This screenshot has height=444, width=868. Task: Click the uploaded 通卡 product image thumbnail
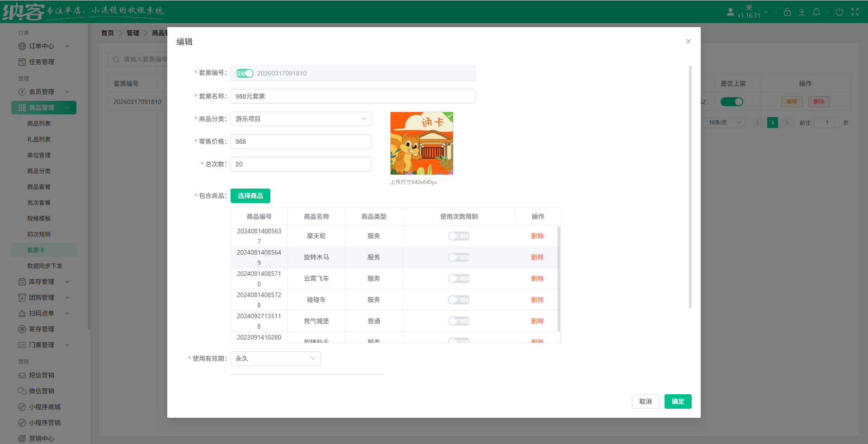click(x=421, y=143)
